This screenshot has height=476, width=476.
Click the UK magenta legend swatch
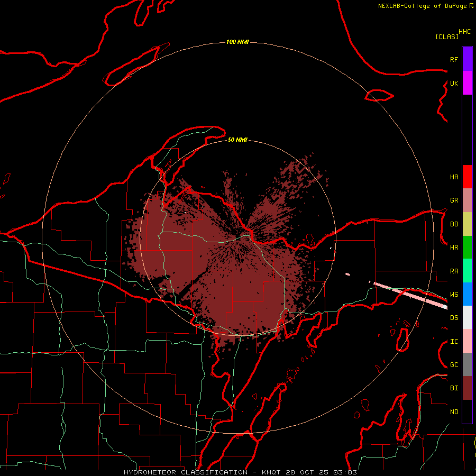pyautogui.click(x=467, y=83)
